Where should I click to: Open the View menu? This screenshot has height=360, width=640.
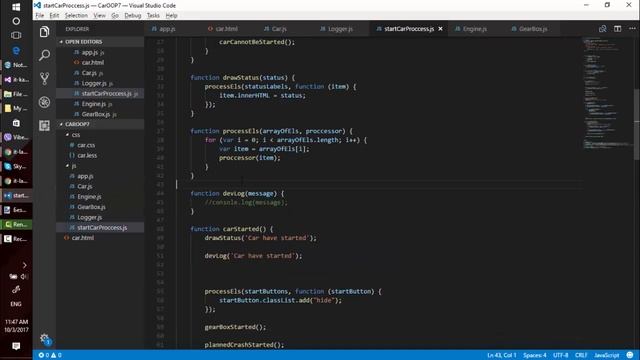[x=99, y=16]
